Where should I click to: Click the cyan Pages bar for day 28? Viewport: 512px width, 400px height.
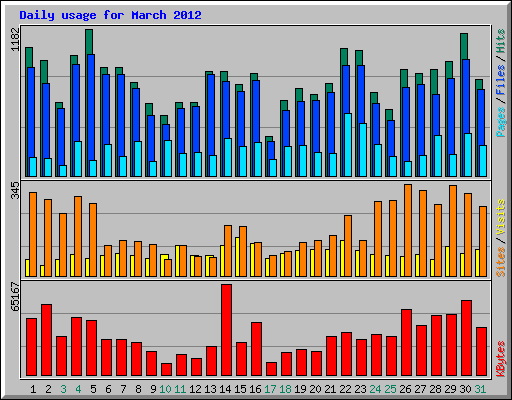tap(438, 156)
